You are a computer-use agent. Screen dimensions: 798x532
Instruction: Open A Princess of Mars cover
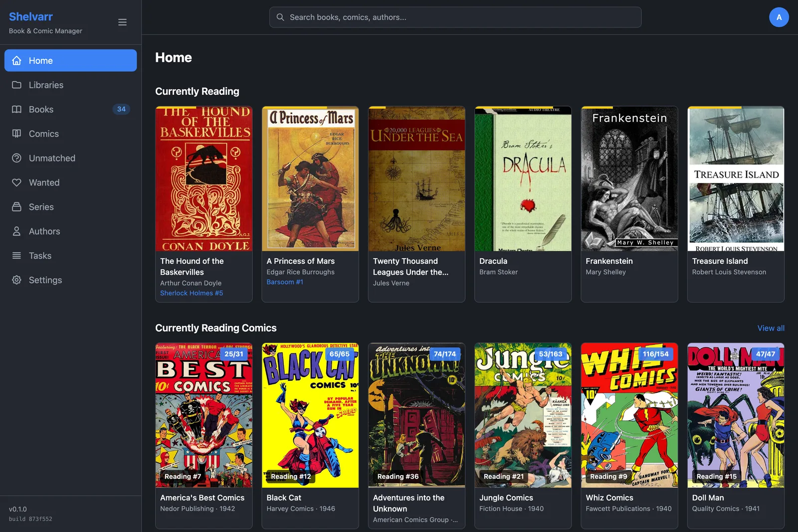pyautogui.click(x=310, y=179)
